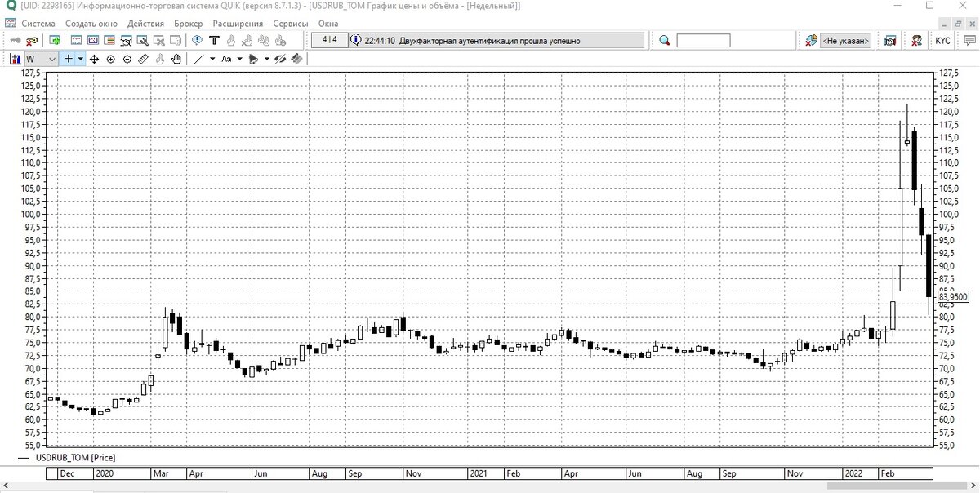Viewport: 980px width, 493px height.
Task: Click the info icon next to 22:44:10
Action: coord(356,40)
